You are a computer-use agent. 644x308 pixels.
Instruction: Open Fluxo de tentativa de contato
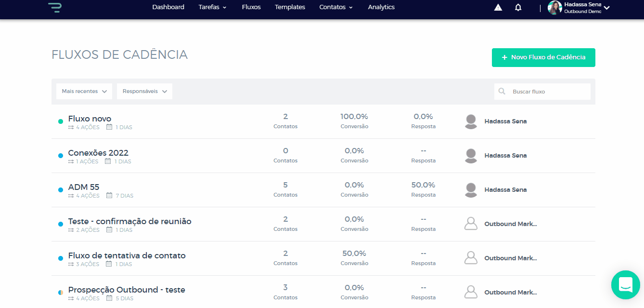(x=127, y=255)
